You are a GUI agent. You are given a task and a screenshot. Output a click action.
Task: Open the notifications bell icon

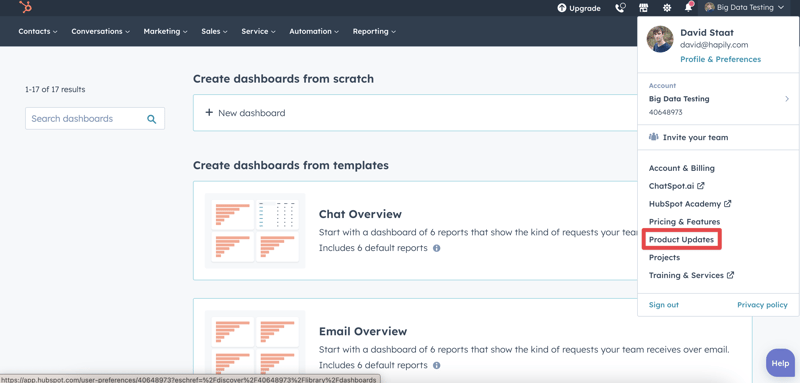pos(689,7)
